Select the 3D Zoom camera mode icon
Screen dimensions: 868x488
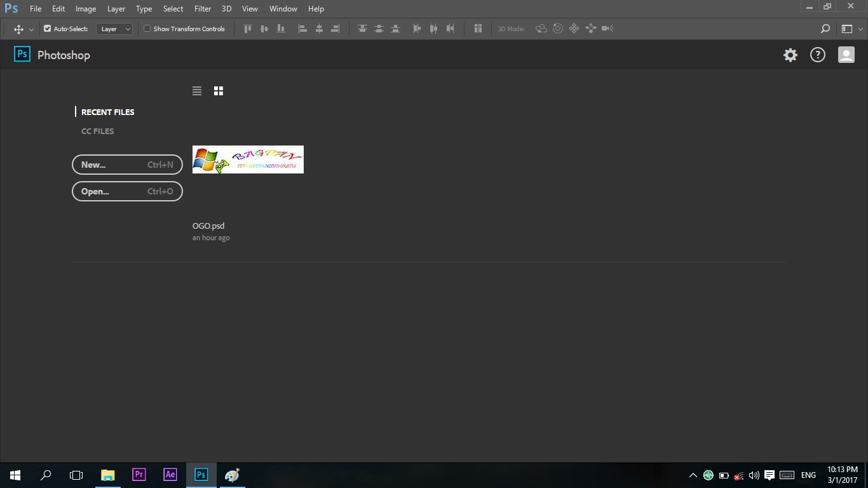[x=607, y=29]
